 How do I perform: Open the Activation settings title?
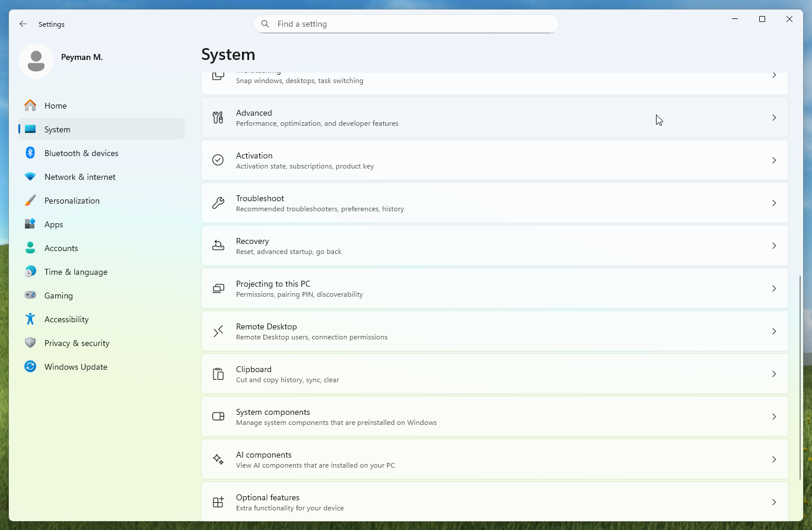click(x=254, y=155)
